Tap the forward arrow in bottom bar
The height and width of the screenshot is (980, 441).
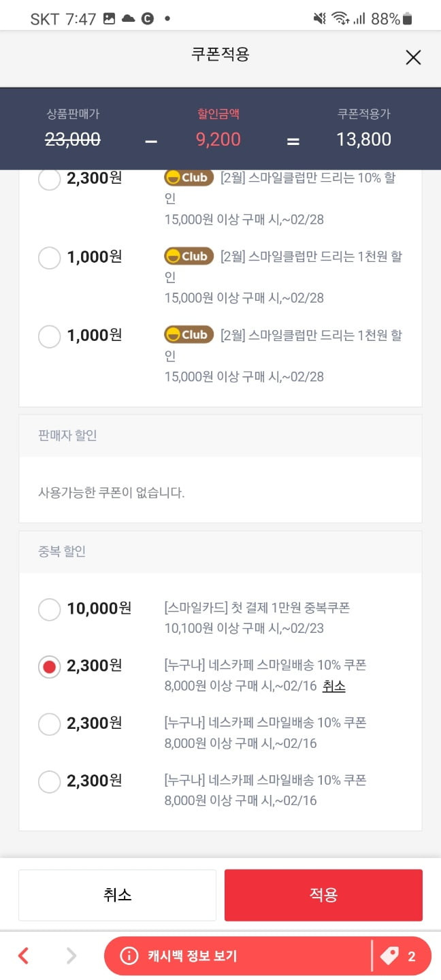tap(71, 956)
